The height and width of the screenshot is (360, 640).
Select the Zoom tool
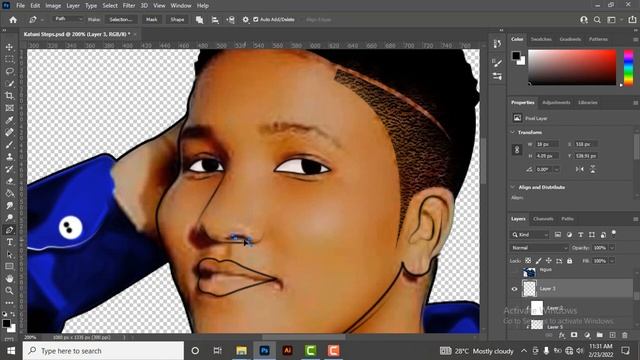pyautogui.click(x=9, y=291)
